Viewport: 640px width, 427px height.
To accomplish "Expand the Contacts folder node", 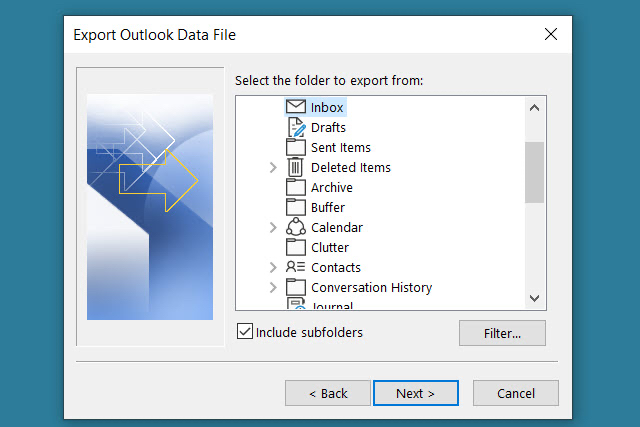I will coord(273,268).
